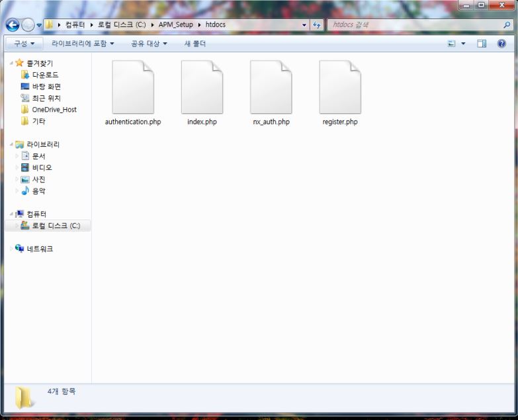Open OneDrive_Host folder in favorites
The image size is (518, 420).
(x=54, y=110)
